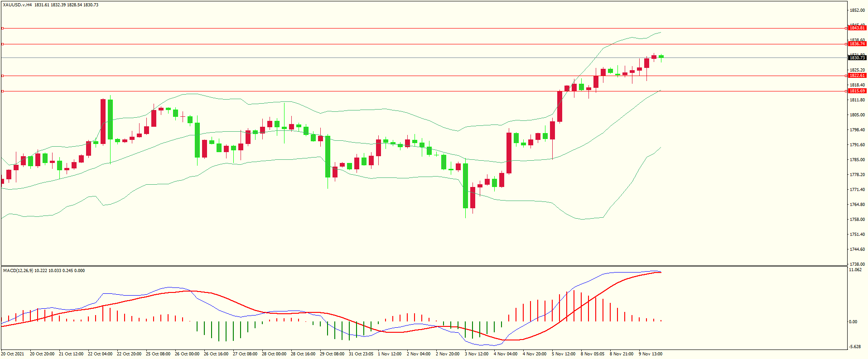The height and width of the screenshot is (359, 868).
Task: Click the 5 Nov 12:00 time label
Action: [564, 354]
